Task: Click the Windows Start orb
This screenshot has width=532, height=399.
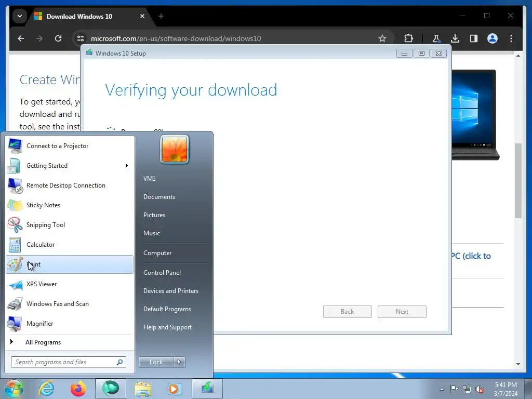Action: (14, 389)
